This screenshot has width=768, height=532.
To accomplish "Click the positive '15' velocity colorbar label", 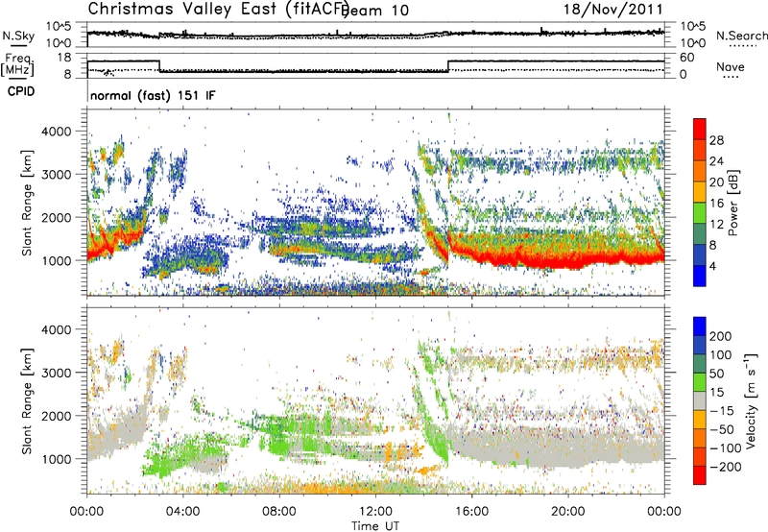I will tap(716, 393).
